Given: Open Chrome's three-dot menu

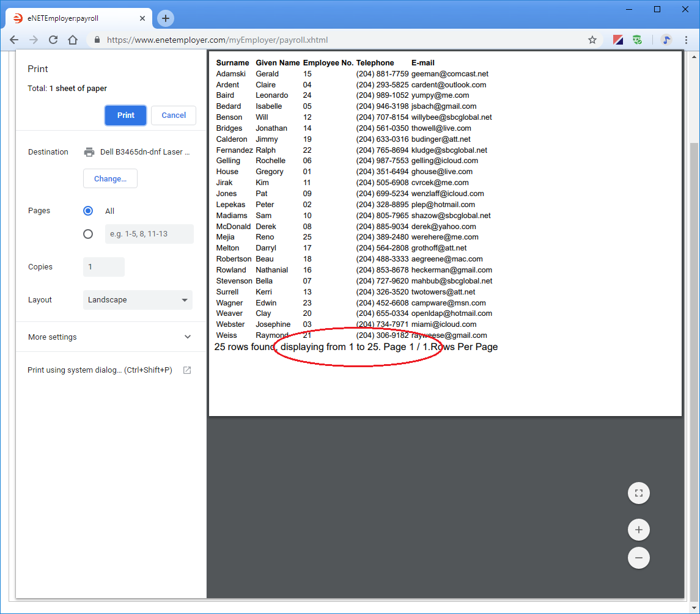Looking at the screenshot, I should coord(687,40).
